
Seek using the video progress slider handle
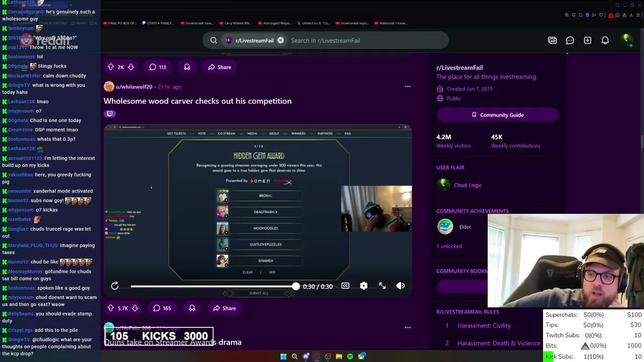pos(296,286)
